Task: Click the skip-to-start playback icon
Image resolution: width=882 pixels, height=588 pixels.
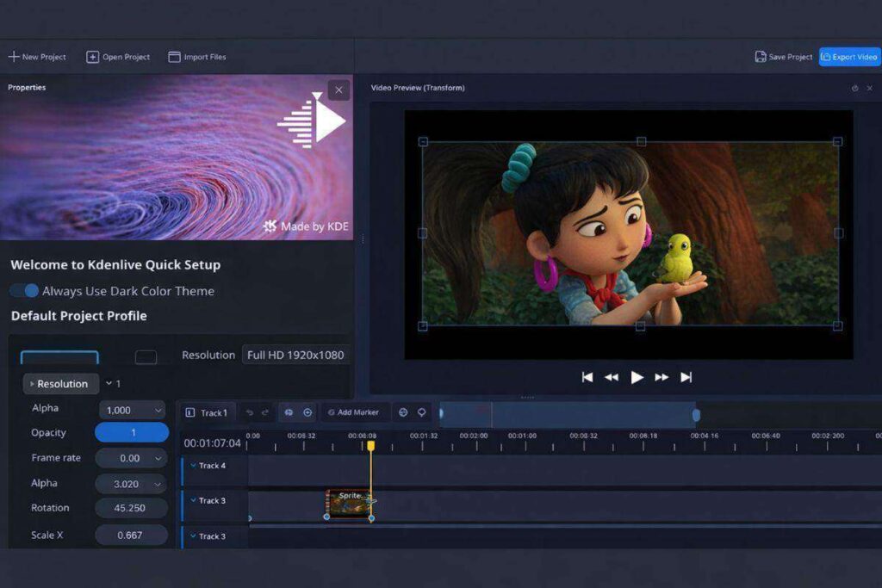Action: click(587, 377)
